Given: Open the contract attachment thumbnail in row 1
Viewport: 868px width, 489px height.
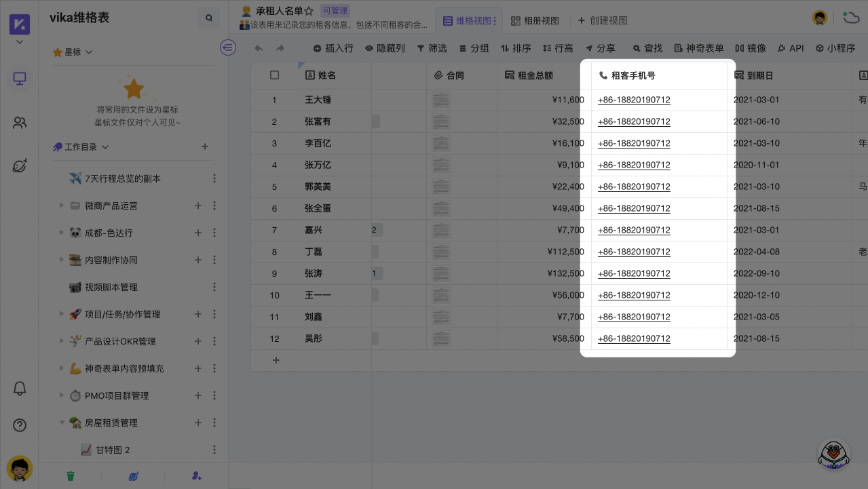Looking at the screenshot, I should pos(441,100).
